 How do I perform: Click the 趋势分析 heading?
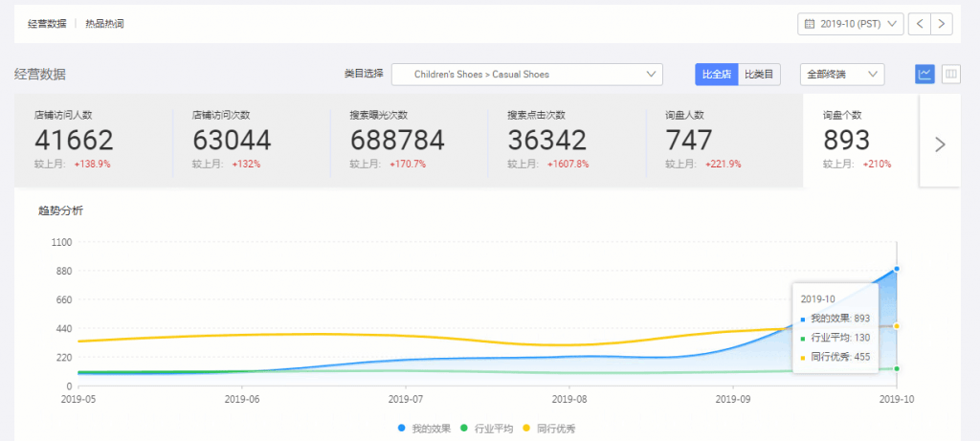click(60, 211)
